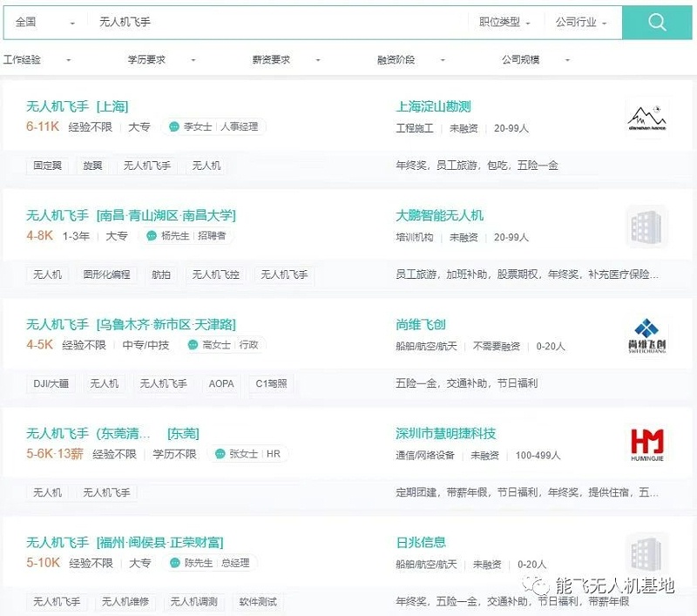Viewport: 697px width, 616px height.
Task: Click 尚维飞创 blue diamond logo
Action: 646,336
